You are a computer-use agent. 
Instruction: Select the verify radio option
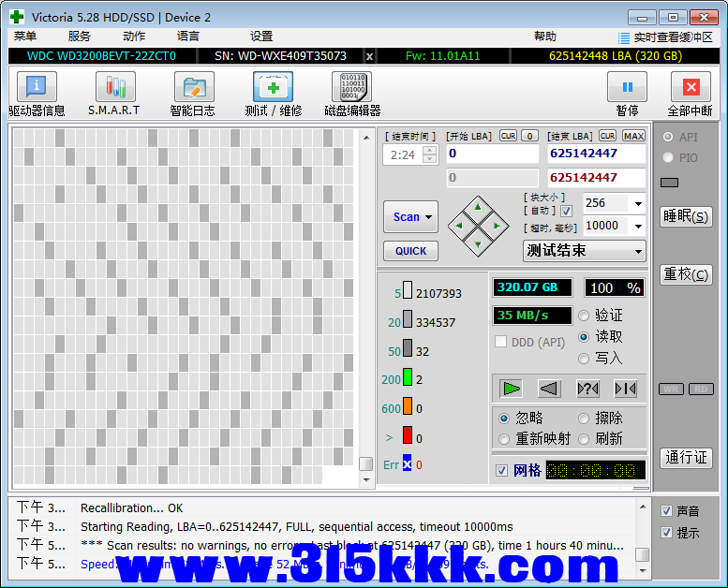coord(585,316)
